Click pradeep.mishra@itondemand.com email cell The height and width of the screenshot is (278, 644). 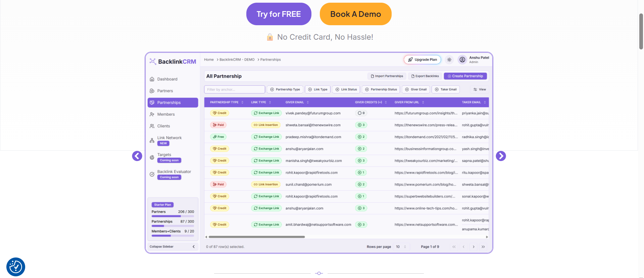[x=313, y=137]
